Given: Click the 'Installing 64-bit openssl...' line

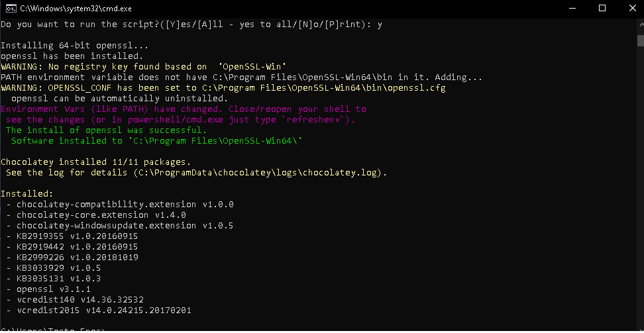Looking at the screenshot, I should 75,46.
